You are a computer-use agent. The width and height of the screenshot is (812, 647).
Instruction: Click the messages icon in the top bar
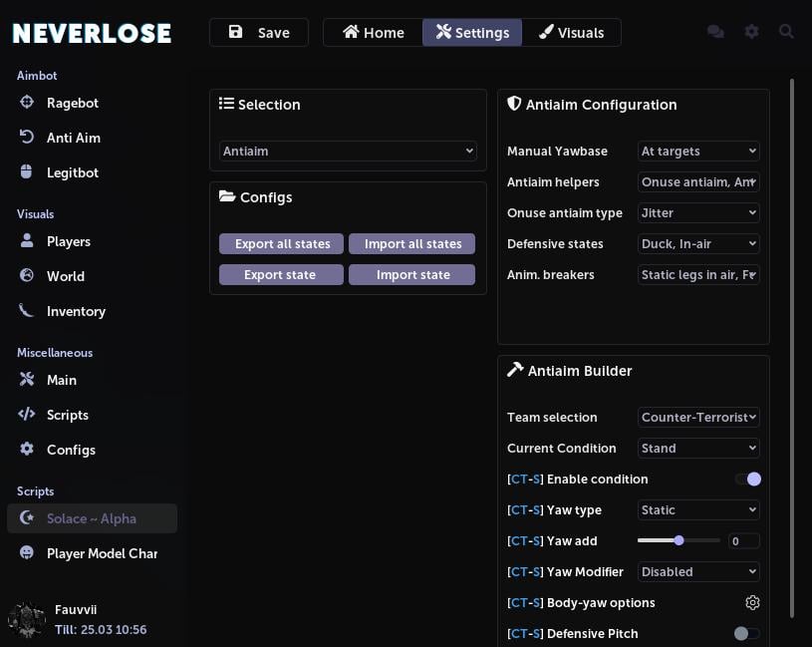click(x=715, y=31)
